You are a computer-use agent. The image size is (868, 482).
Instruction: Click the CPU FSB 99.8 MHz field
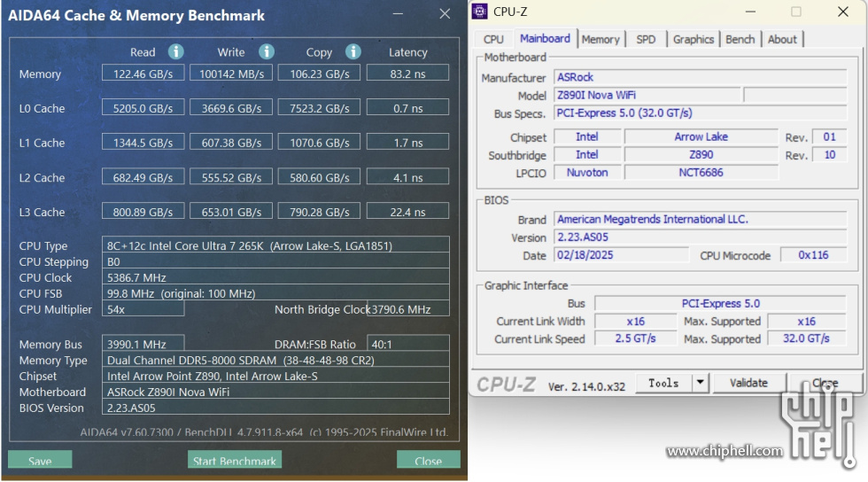[x=275, y=293]
